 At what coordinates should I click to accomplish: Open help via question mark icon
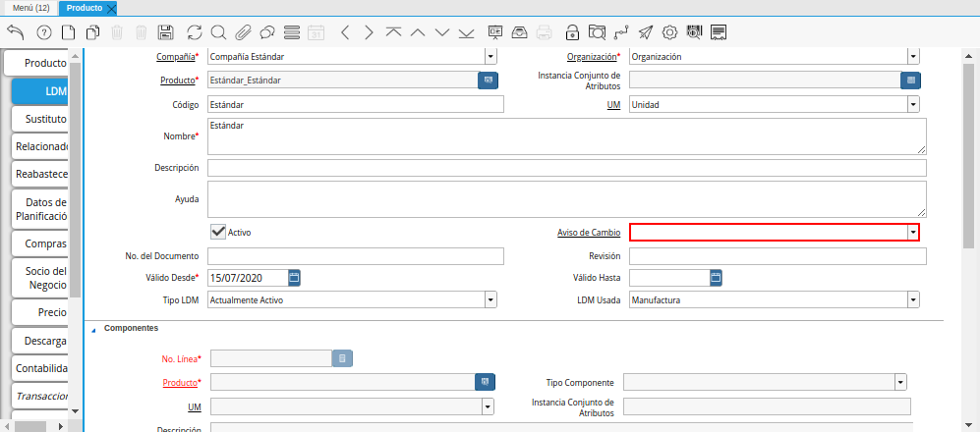pos(44,32)
